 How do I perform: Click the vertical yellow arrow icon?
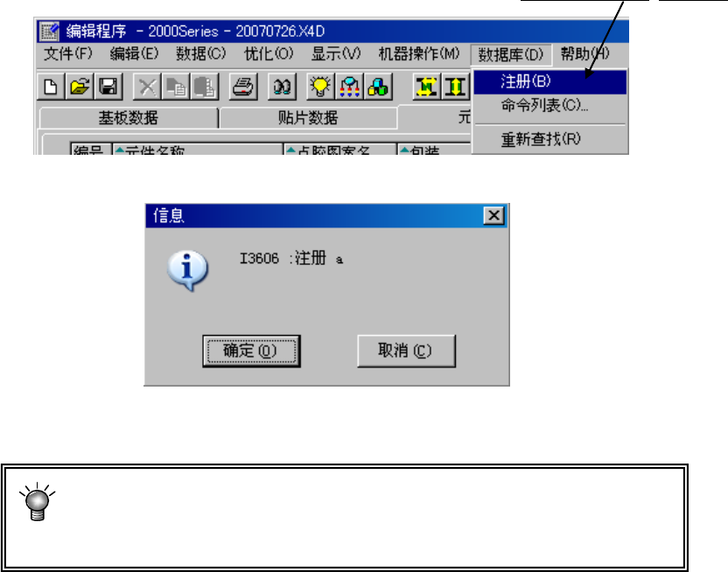455,87
